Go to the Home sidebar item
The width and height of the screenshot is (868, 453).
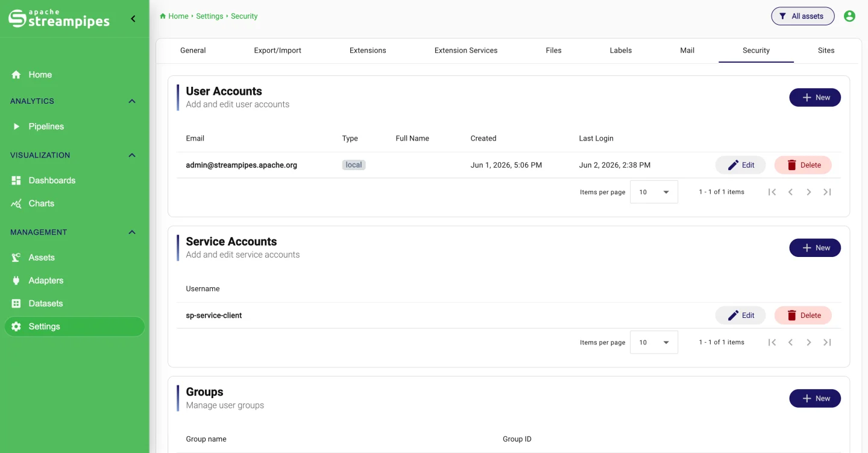coord(74,75)
